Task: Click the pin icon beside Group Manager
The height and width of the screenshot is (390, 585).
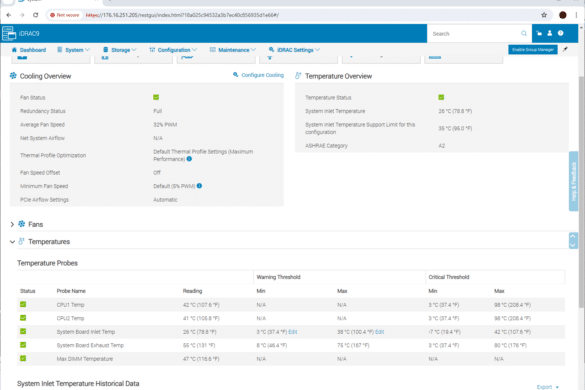Action: [x=565, y=49]
